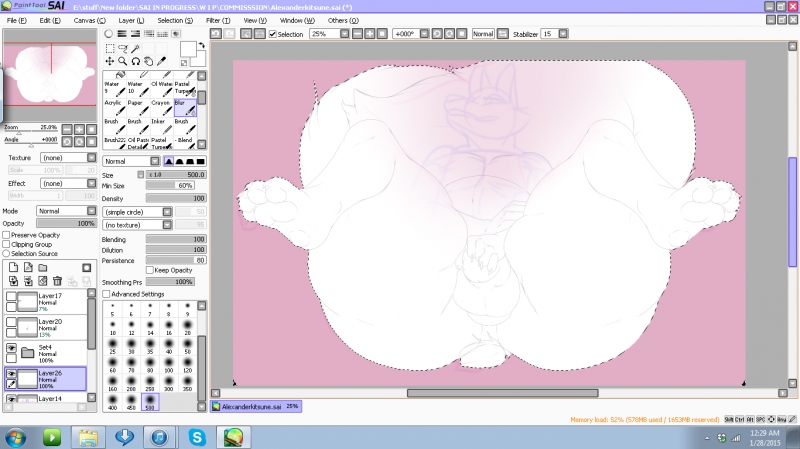Image resolution: width=800 pixels, height=449 pixels.
Task: Select the Lasso selection tool
Action: point(122,47)
